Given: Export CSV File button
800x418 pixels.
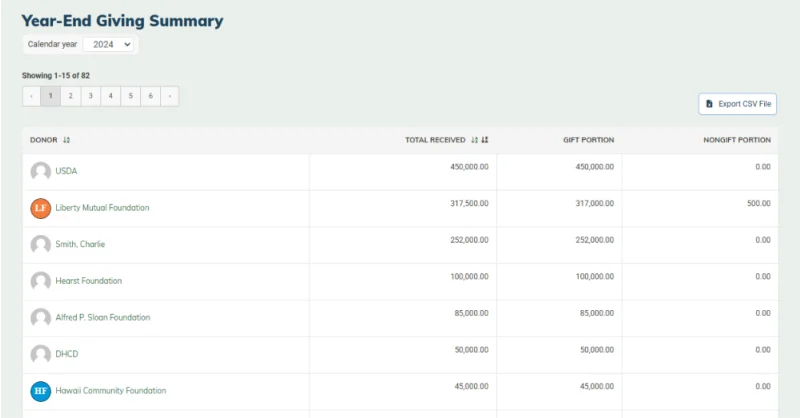Looking at the screenshot, I should click(x=737, y=104).
